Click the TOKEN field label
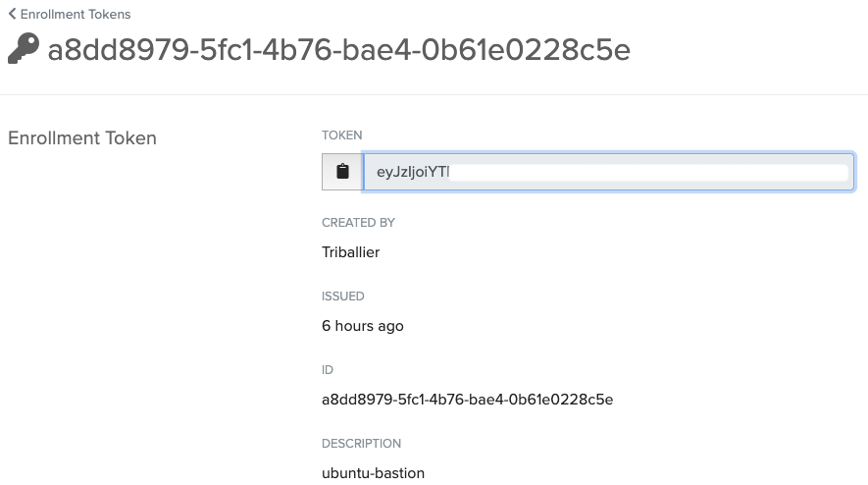This screenshot has width=868, height=485. pyautogui.click(x=341, y=135)
